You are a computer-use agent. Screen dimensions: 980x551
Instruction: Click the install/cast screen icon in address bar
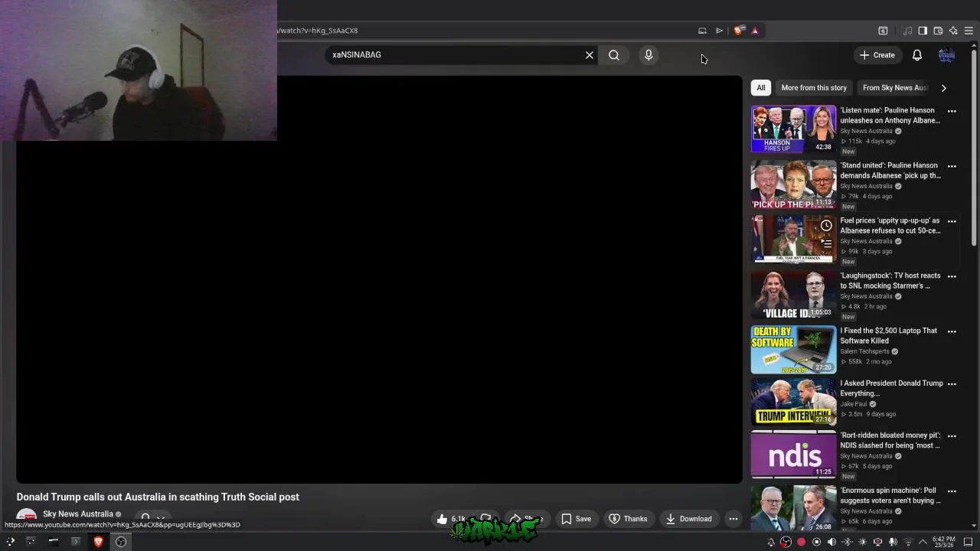702,31
